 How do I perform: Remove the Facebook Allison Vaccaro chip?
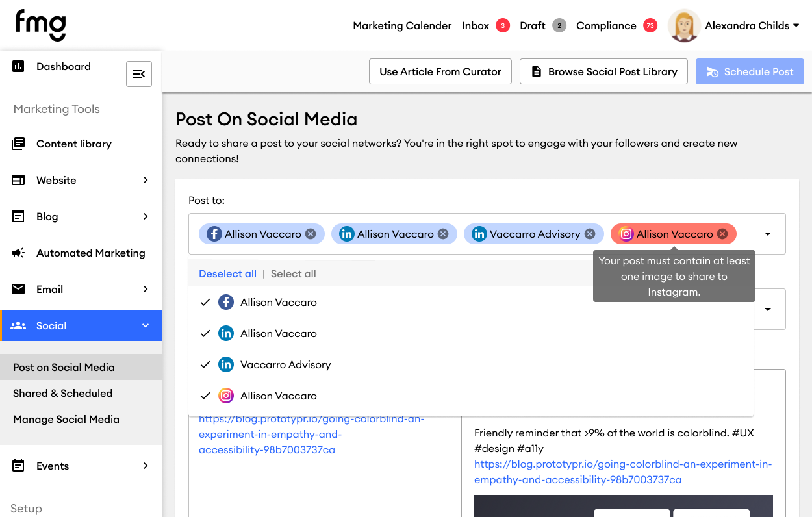pyautogui.click(x=311, y=234)
